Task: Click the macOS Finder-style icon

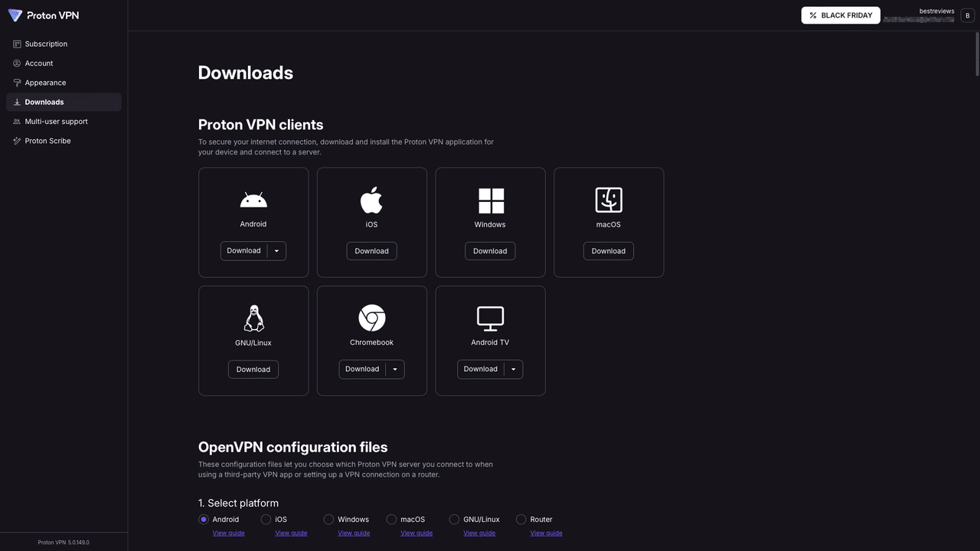Action: (608, 200)
